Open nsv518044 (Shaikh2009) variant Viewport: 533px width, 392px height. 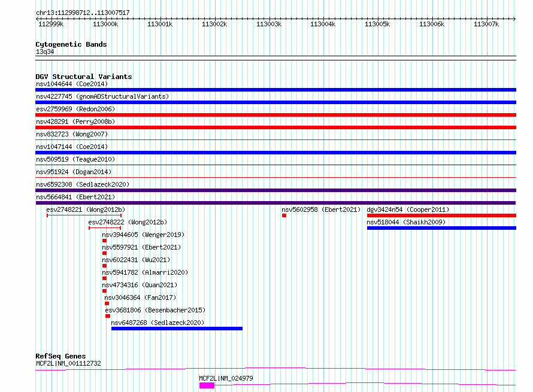click(406, 222)
